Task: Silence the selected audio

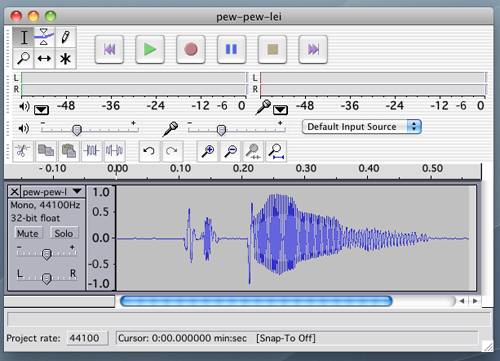Action: pyautogui.click(x=114, y=151)
